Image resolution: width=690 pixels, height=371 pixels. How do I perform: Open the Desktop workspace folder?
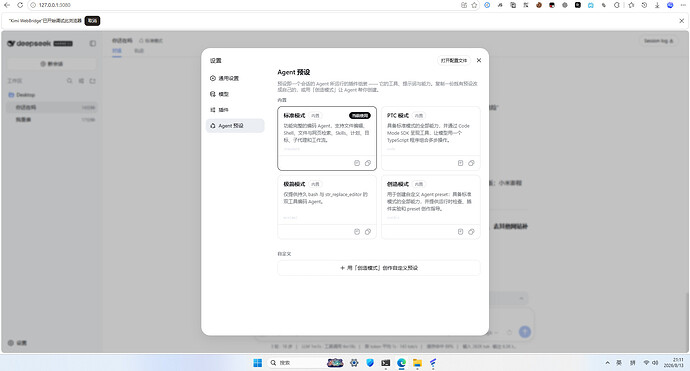pos(51,95)
